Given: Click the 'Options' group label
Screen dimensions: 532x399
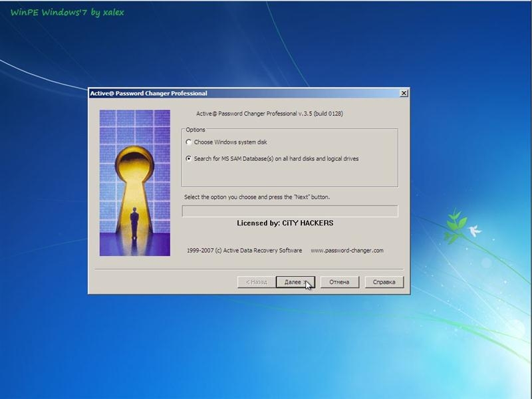Looking at the screenshot, I should pos(196,130).
